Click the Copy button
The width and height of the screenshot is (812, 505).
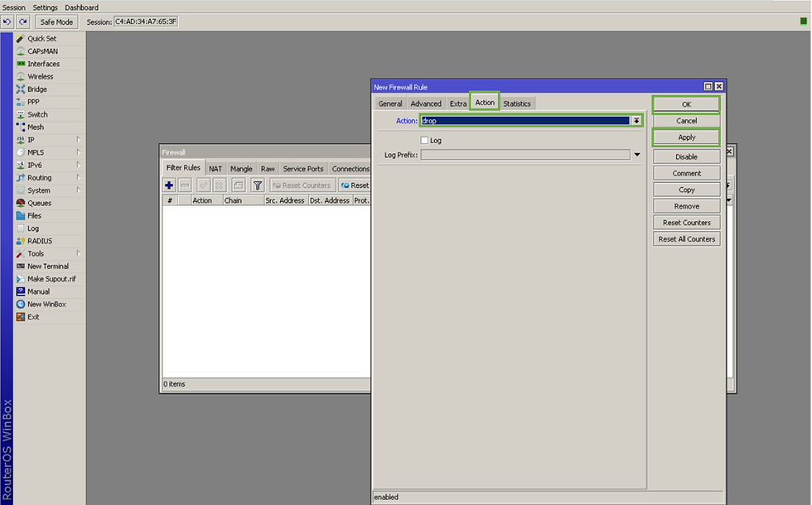[686, 190]
